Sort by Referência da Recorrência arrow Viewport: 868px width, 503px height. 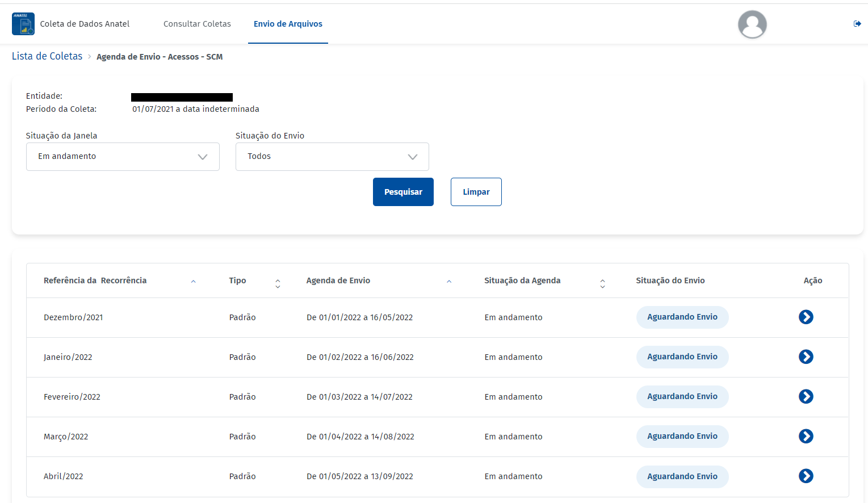[x=193, y=281]
